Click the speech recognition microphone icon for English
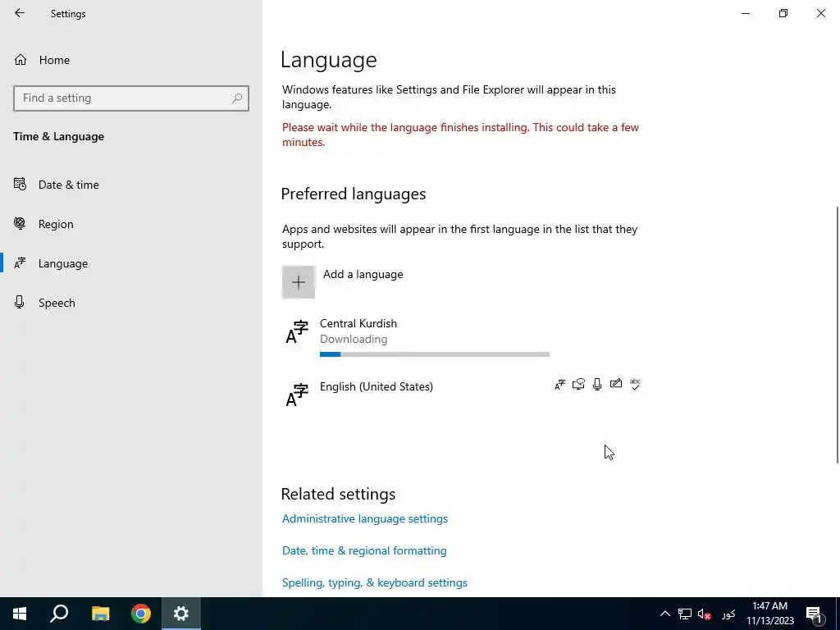The image size is (840, 630). tap(597, 384)
